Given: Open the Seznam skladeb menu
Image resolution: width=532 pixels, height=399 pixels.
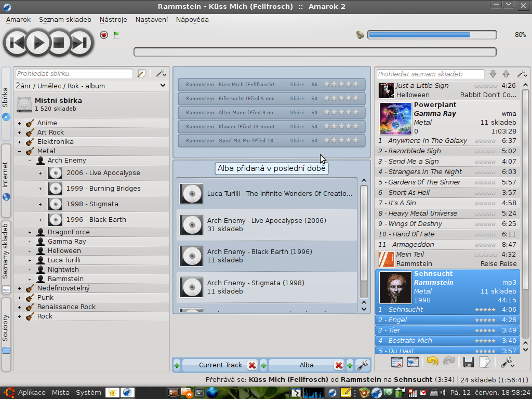Looking at the screenshot, I should pyautogui.click(x=65, y=20).
